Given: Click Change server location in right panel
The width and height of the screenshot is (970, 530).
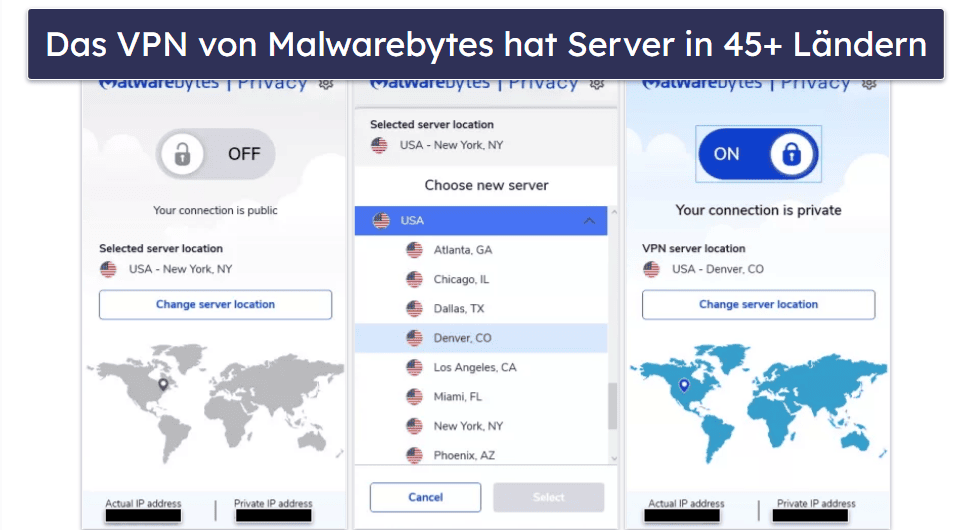Looking at the screenshot, I should point(758,304).
